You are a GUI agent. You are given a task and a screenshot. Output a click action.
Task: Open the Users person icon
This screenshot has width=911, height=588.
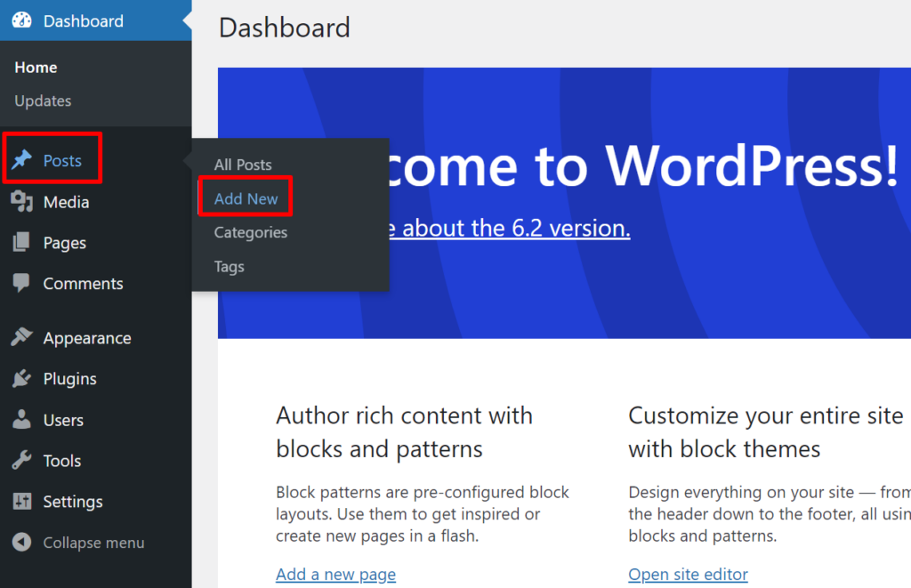(24, 420)
